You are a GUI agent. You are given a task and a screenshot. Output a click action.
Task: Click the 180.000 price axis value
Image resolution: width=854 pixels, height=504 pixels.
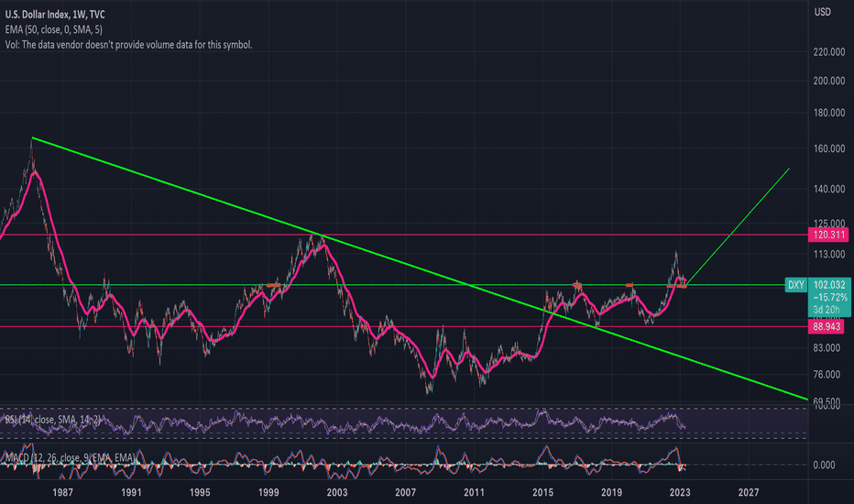tap(829, 113)
